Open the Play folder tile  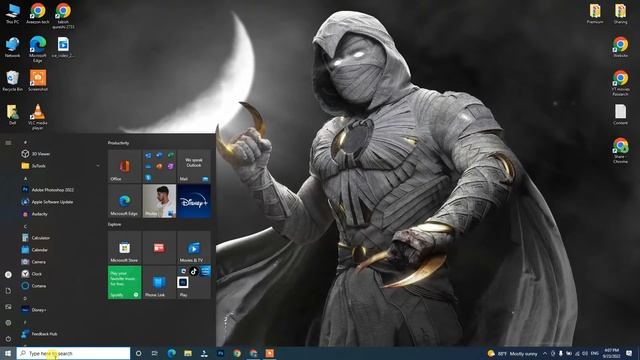click(x=194, y=282)
